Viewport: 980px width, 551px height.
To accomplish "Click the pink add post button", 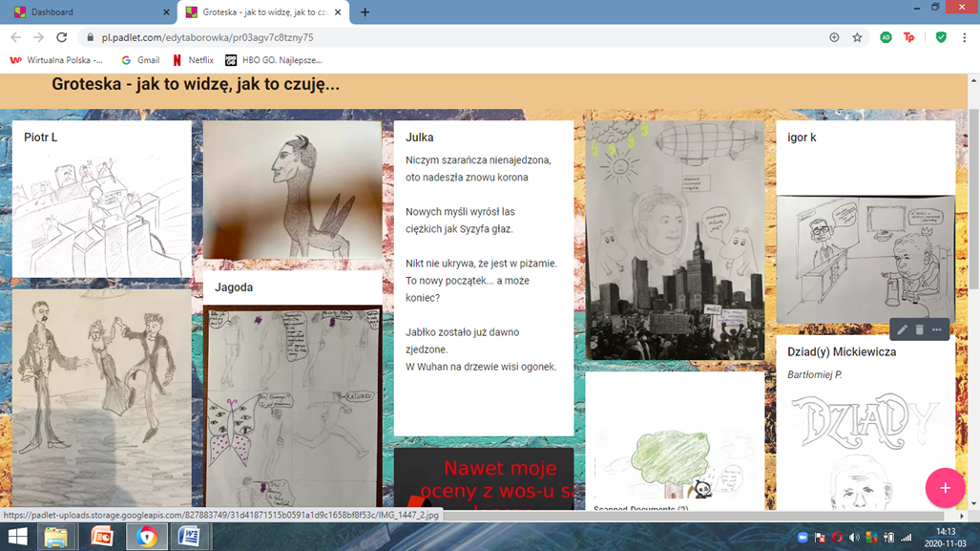I will tap(944, 488).
